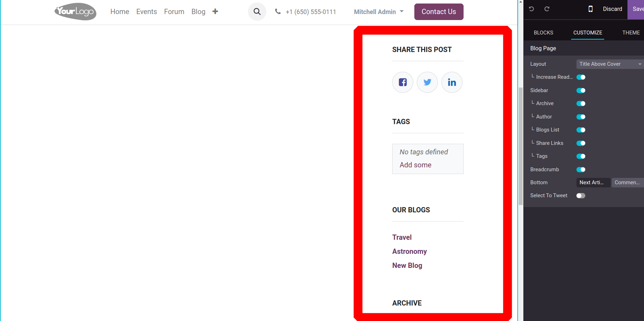The image size is (644, 321).
Task: Open the Astronomy blog link
Action: (x=409, y=251)
